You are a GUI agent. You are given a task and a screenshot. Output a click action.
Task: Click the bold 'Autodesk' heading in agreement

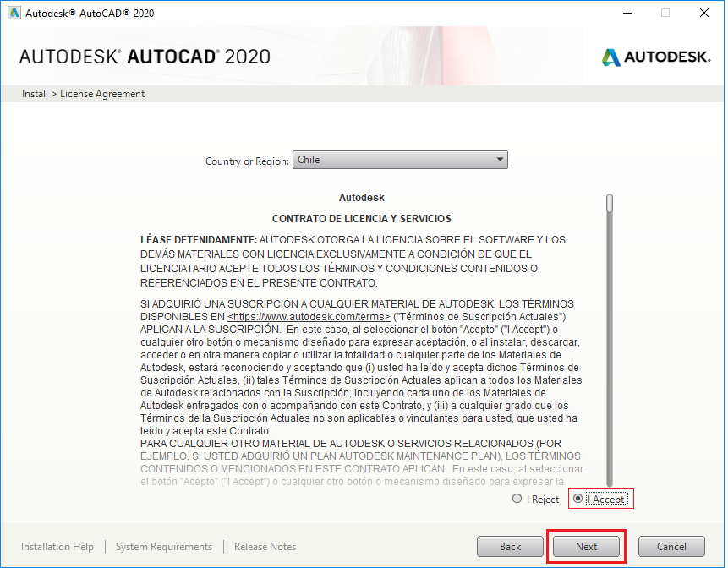point(362,198)
